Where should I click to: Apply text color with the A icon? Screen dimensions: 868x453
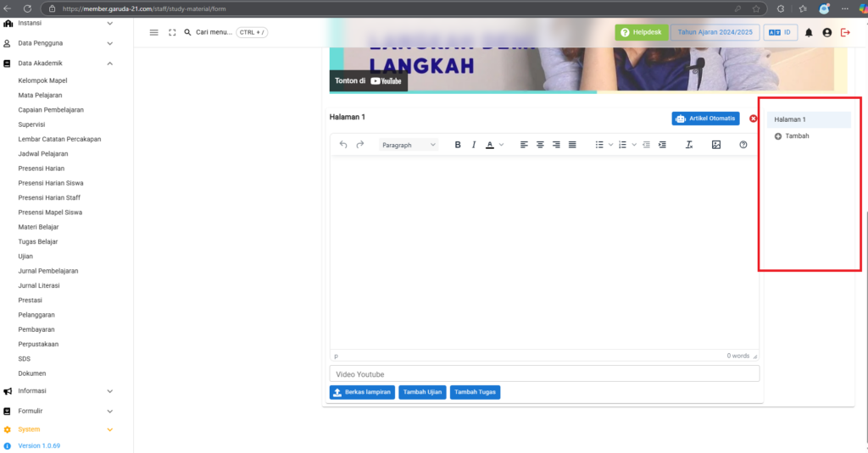pos(490,145)
